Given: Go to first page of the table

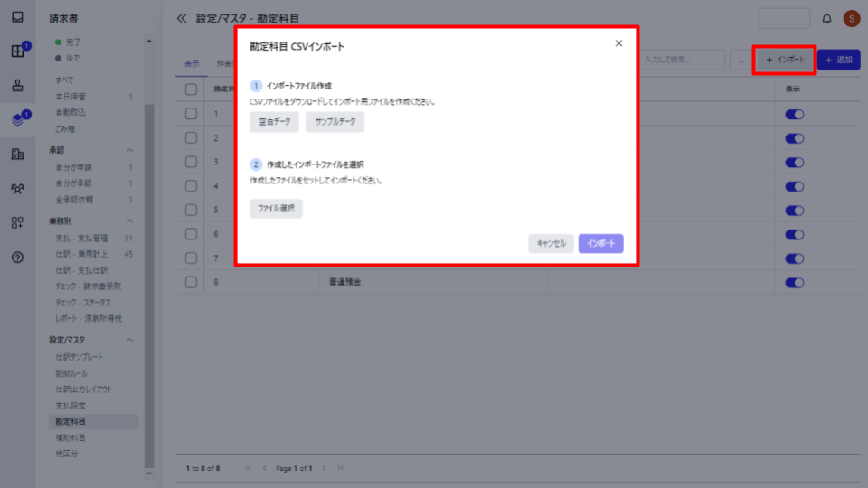Looking at the screenshot, I should [248, 468].
